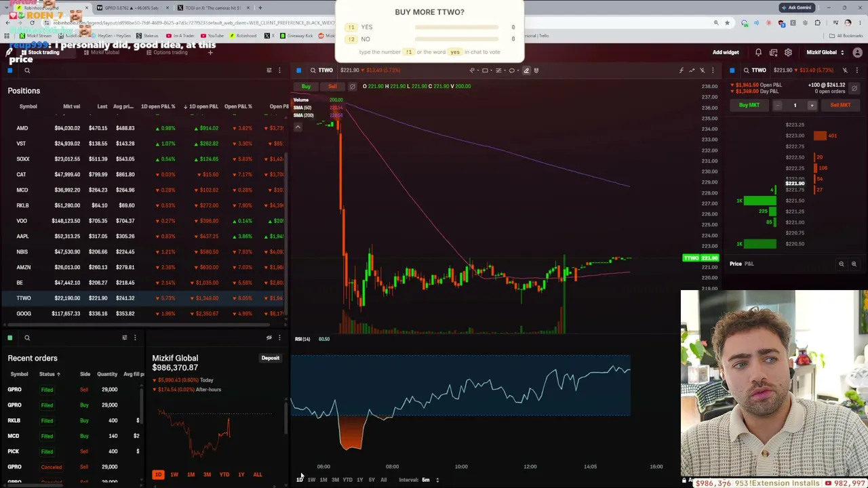
Task: Click the ladder widget unlink icon
Action: (845, 70)
